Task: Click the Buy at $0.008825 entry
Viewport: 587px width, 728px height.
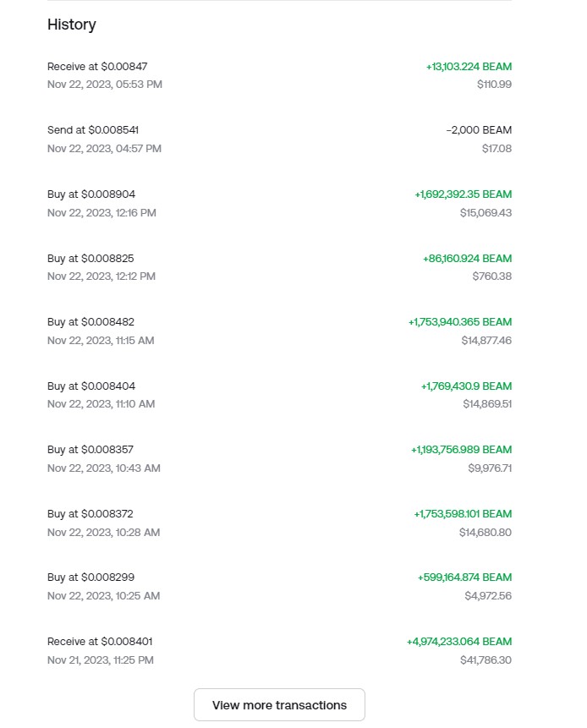Action: [x=91, y=258]
